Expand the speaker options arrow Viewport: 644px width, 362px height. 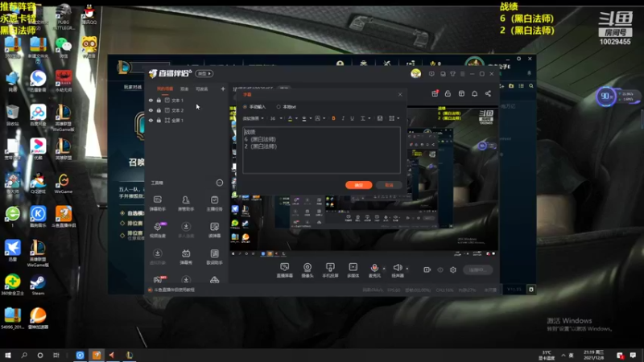[407, 269]
